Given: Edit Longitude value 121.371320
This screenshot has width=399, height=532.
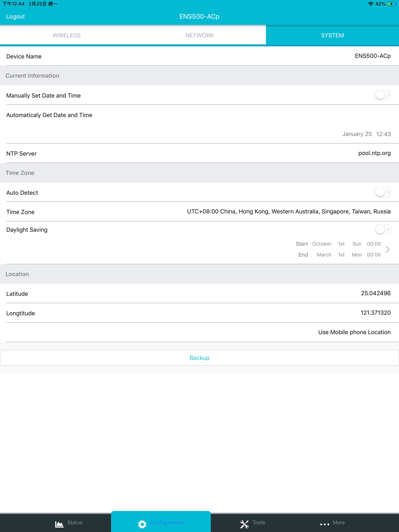Looking at the screenshot, I should (375, 313).
